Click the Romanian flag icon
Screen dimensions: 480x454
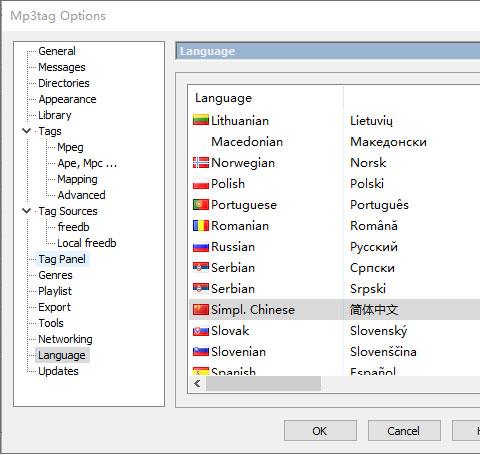pos(201,226)
